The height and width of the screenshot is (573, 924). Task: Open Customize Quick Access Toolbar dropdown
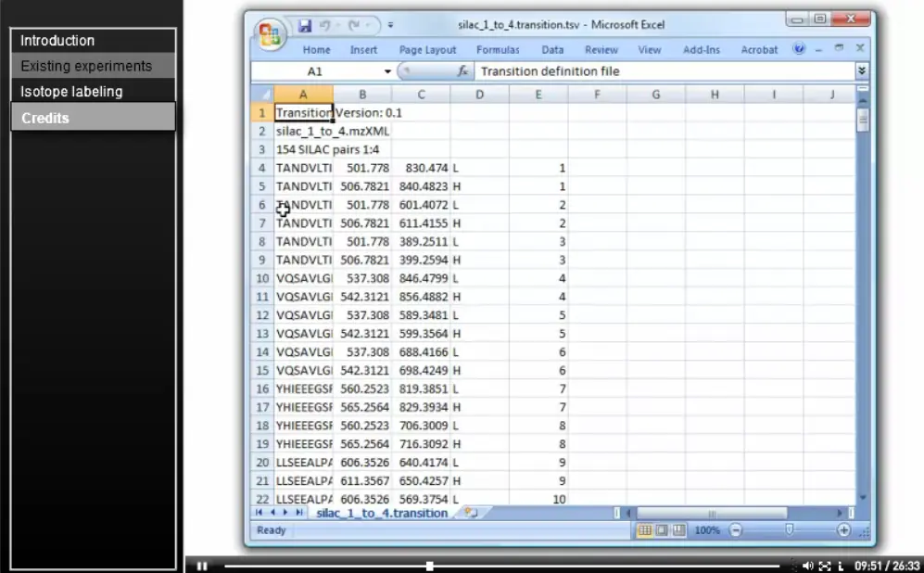pos(390,25)
